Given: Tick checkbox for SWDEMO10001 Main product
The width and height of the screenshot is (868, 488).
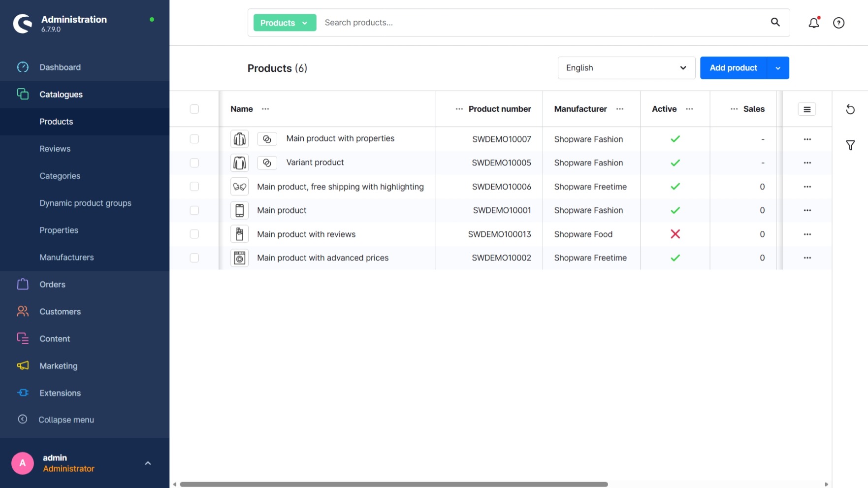Looking at the screenshot, I should pyautogui.click(x=194, y=210).
